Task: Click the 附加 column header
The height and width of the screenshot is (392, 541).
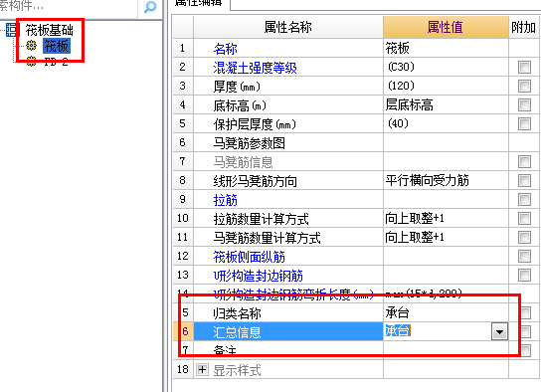Action: [x=524, y=27]
